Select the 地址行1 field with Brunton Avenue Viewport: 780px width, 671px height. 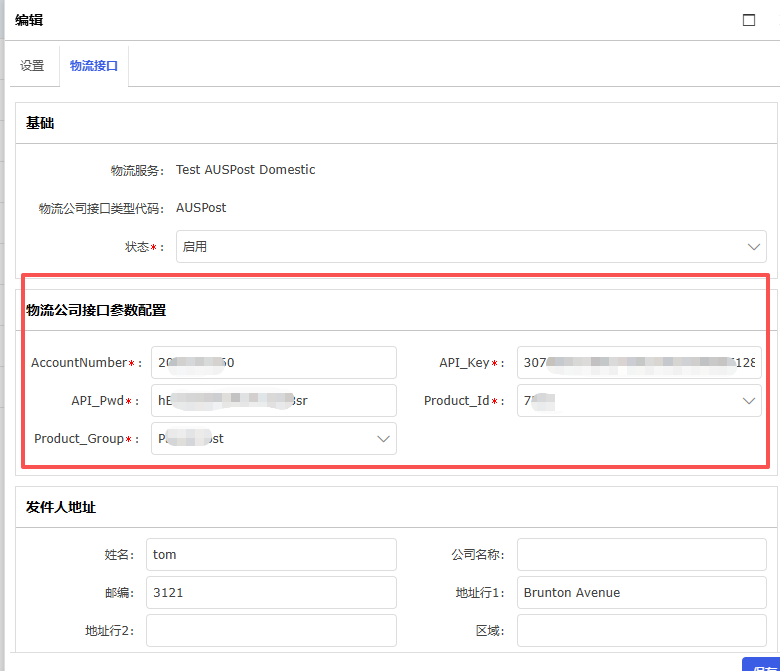[x=641, y=593]
